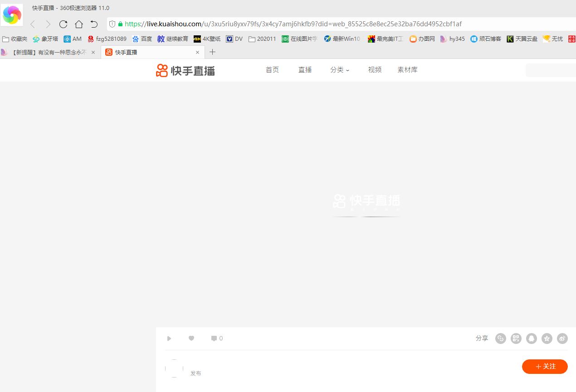This screenshot has width=576, height=392.
Task: Refresh the current page
Action: pos(63,24)
